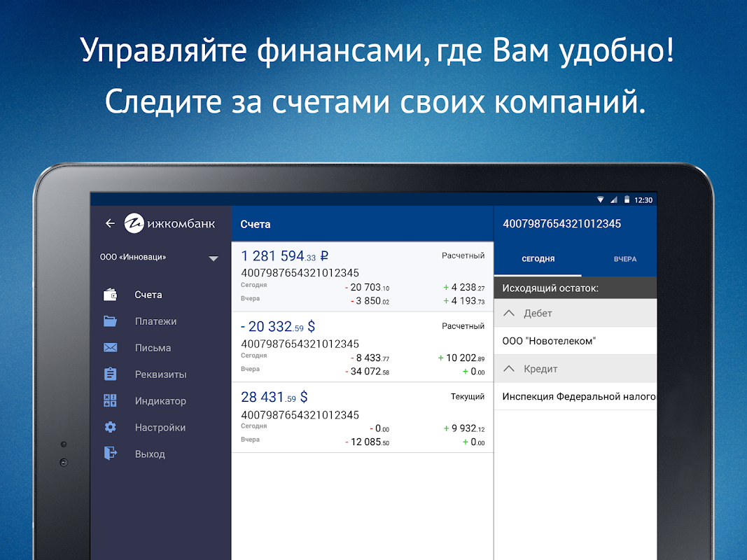Screen dimensions: 747x560
Task: Tap the clipboard icon beside Реквизиты
Action: tap(110, 374)
